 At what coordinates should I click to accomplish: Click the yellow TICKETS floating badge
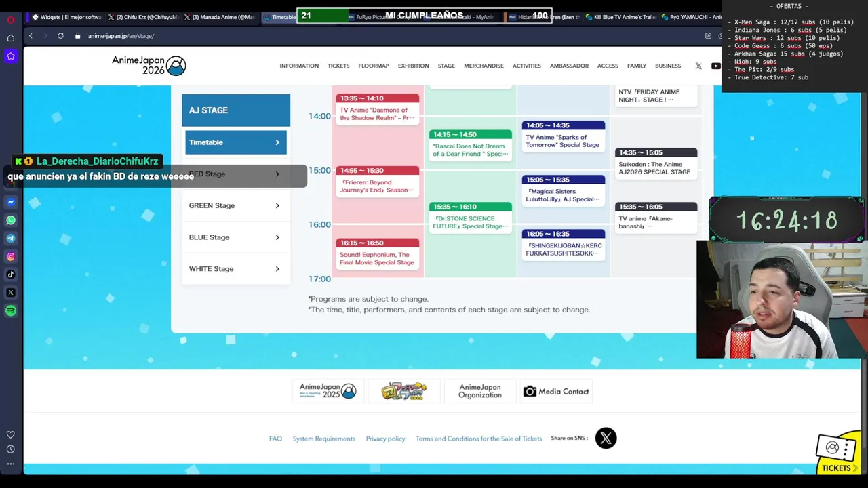[x=838, y=452]
